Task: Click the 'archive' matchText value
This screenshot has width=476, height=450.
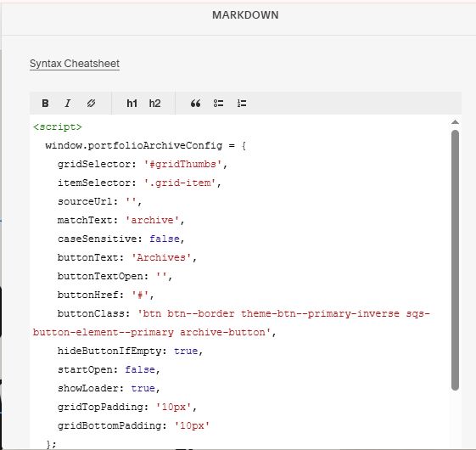Action: click(152, 220)
